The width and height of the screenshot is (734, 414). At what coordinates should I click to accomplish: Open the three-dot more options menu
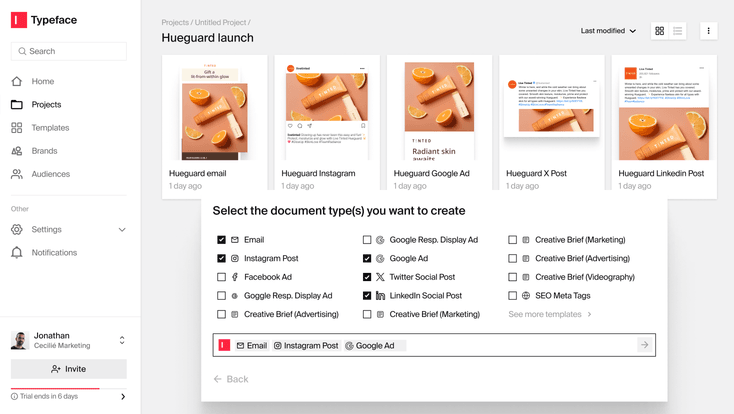708,31
